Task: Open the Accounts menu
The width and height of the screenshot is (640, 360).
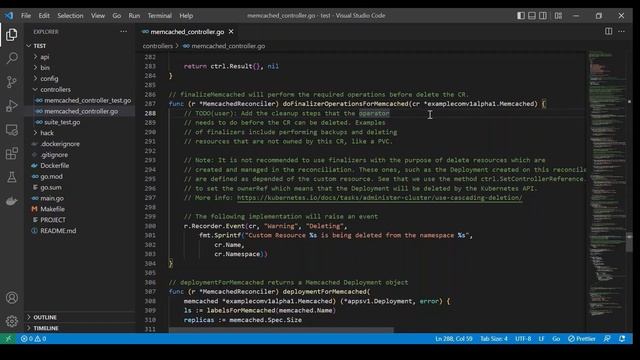Action: coord(11,298)
